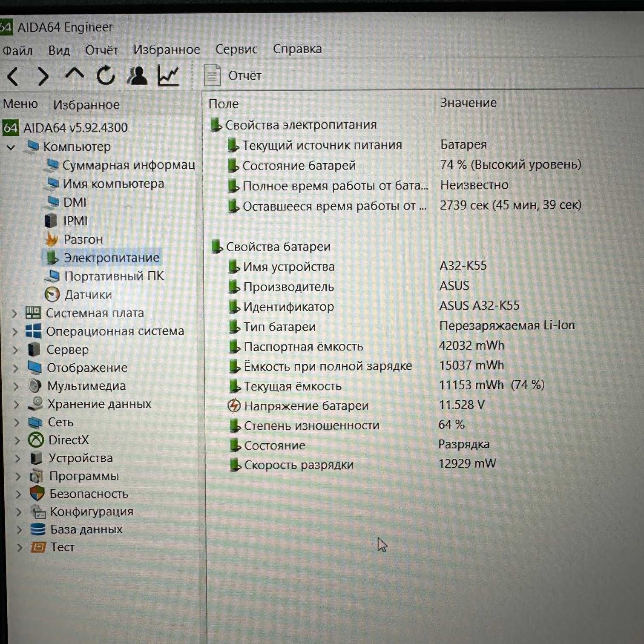Expand the Конфигурация node
Image resolution: width=644 pixels, height=644 pixels.
19,512
